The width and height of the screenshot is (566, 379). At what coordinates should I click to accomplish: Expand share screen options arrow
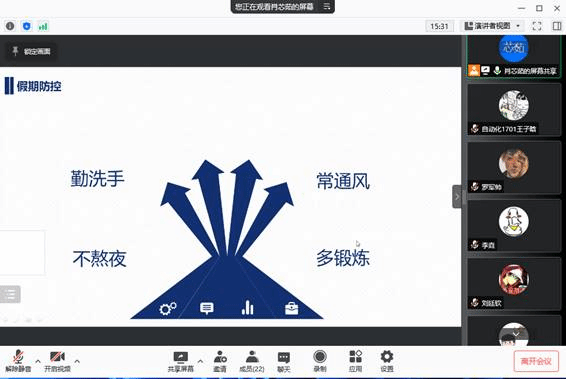[200, 361]
